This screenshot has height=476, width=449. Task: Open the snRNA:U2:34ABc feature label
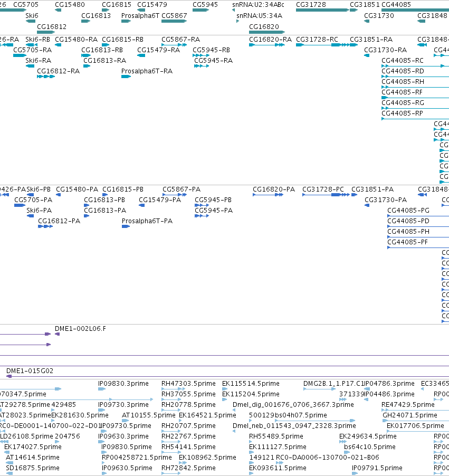[x=259, y=5]
